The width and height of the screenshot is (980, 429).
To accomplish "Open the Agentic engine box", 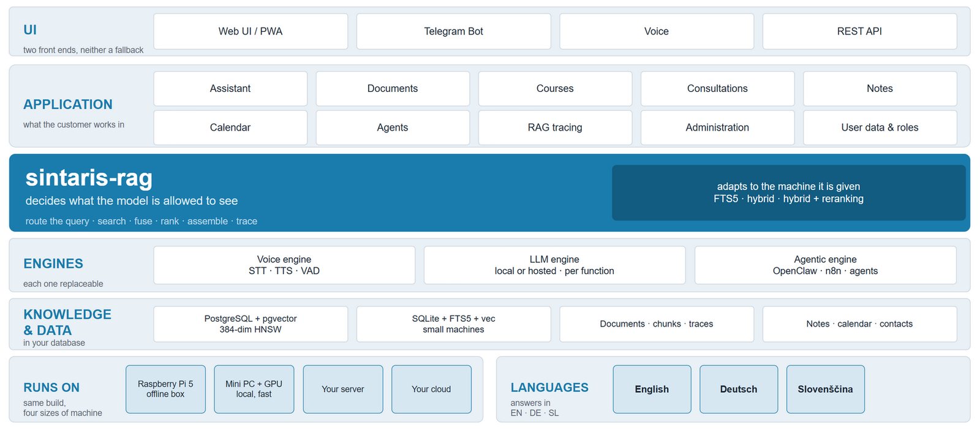I will tap(826, 265).
